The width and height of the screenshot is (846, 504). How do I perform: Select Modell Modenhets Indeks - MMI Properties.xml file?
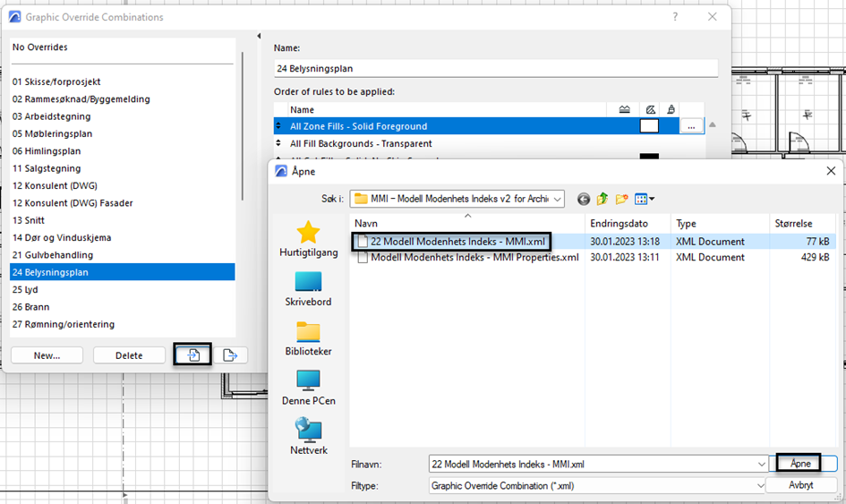click(474, 257)
